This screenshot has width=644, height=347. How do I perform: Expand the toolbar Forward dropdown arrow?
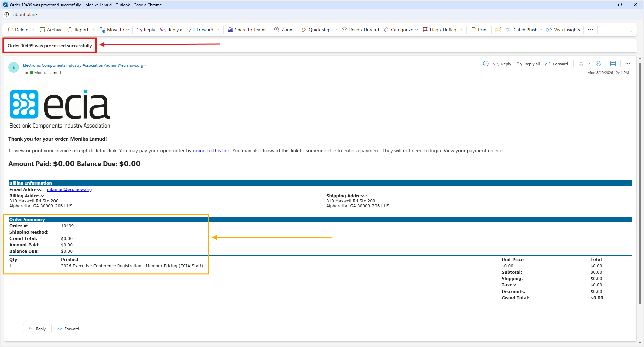pyautogui.click(x=218, y=30)
